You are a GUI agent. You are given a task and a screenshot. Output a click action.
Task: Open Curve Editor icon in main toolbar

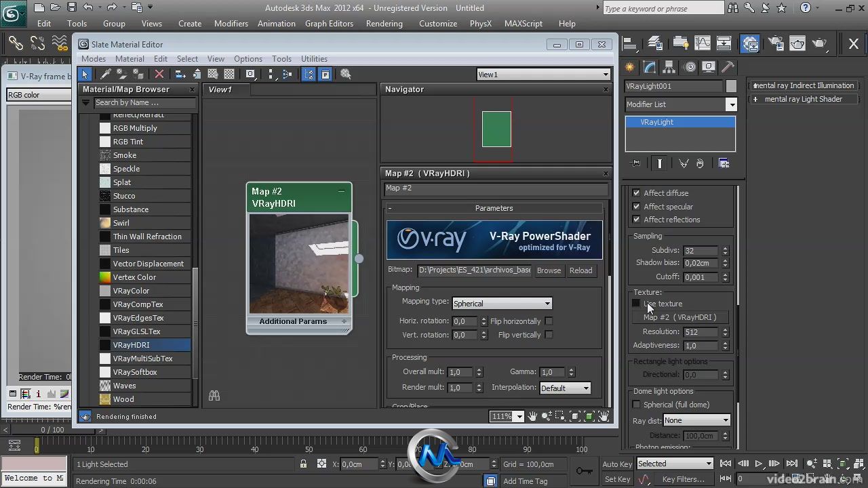703,44
